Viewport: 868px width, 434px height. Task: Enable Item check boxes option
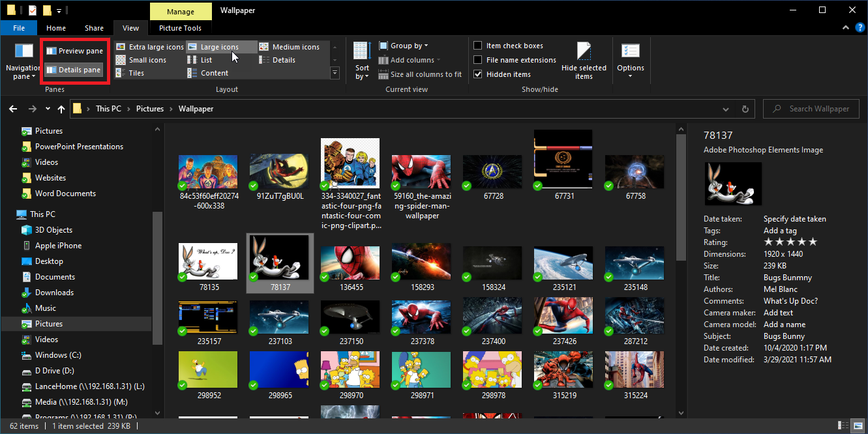coord(478,46)
